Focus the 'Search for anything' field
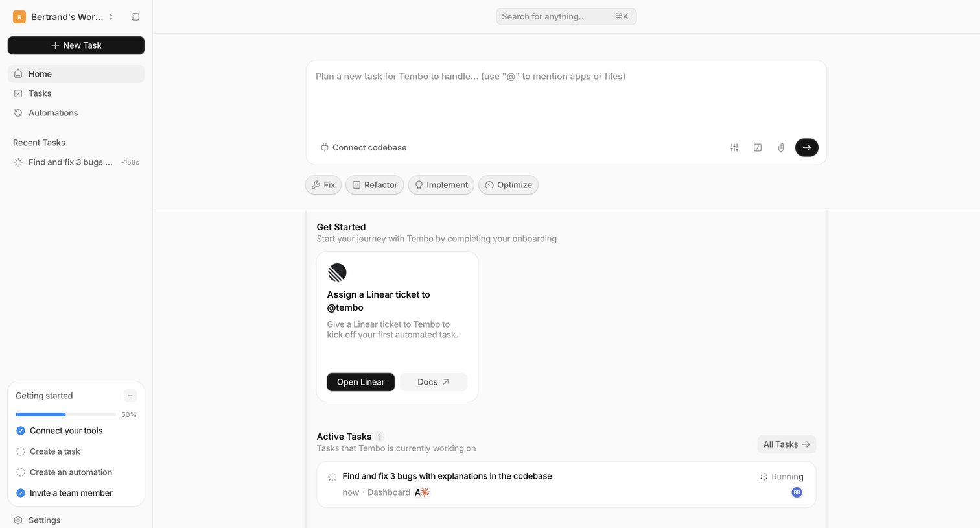980x528 pixels. [x=566, y=17]
